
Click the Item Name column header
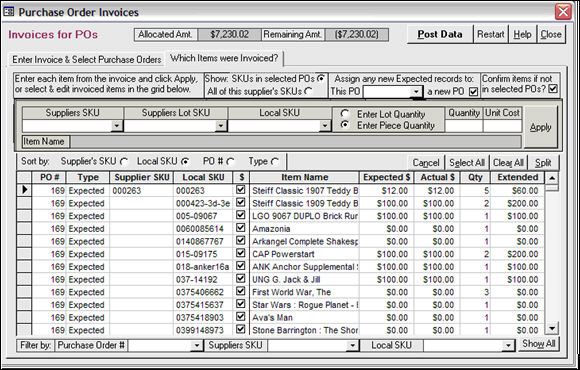click(304, 178)
